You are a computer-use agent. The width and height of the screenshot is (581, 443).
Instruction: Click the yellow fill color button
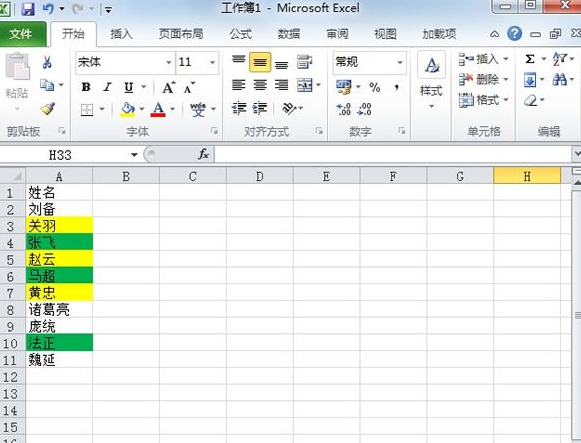tap(127, 109)
